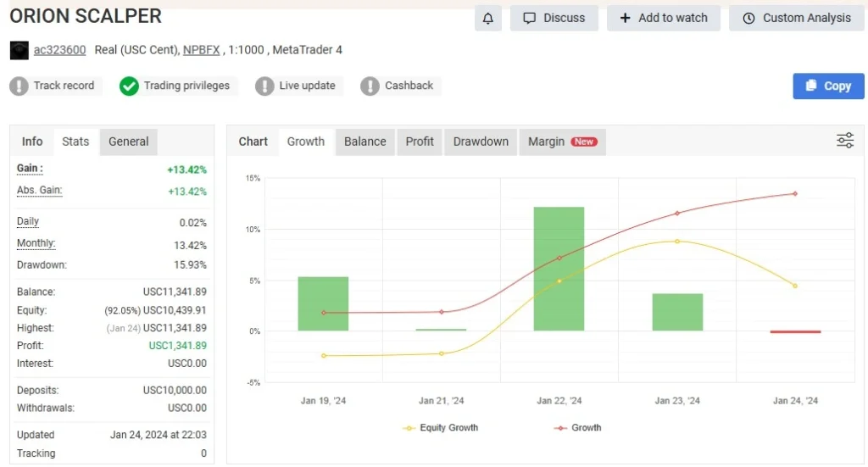Select the Info tab

point(32,142)
